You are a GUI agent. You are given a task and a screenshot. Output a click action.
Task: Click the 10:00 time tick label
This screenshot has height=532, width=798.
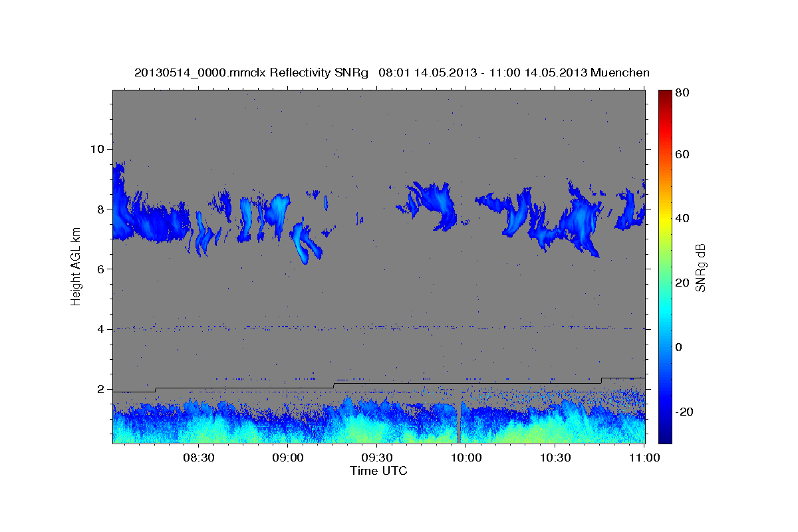[465, 458]
